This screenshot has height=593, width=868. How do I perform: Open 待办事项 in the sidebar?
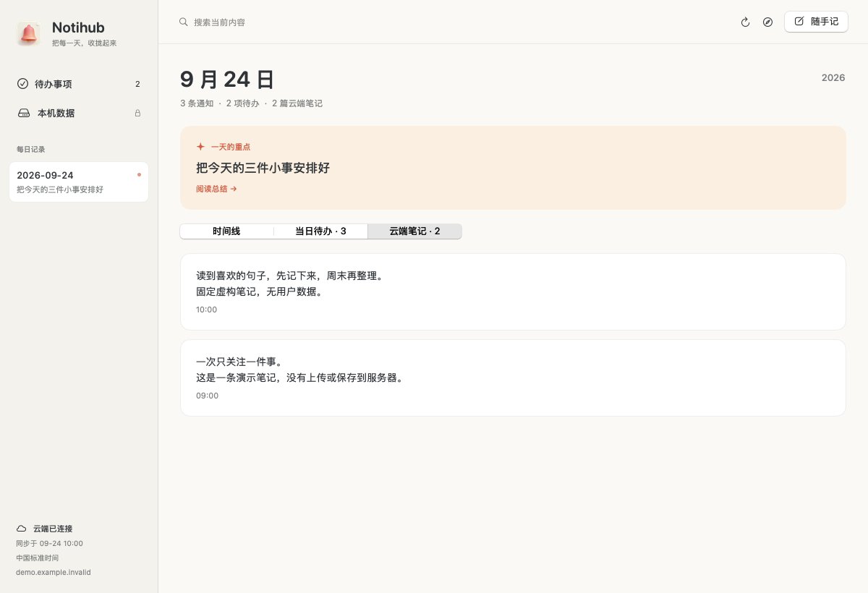pyautogui.click(x=79, y=84)
